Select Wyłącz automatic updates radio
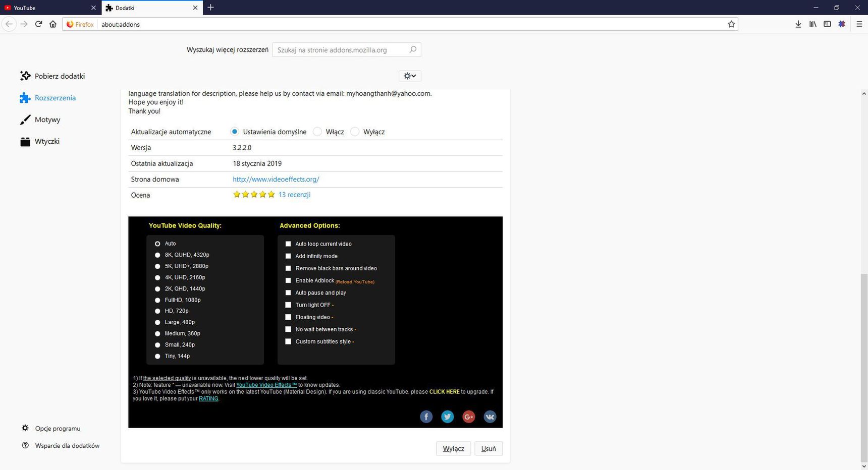The image size is (868, 470). (355, 132)
